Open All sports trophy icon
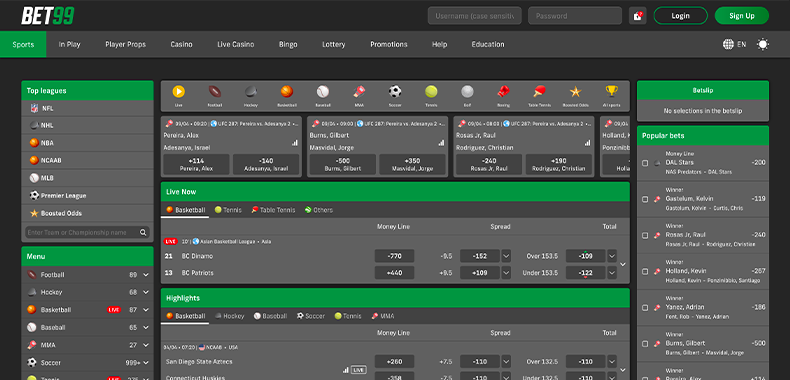Viewport: 790px width, 380px height. pos(612,92)
